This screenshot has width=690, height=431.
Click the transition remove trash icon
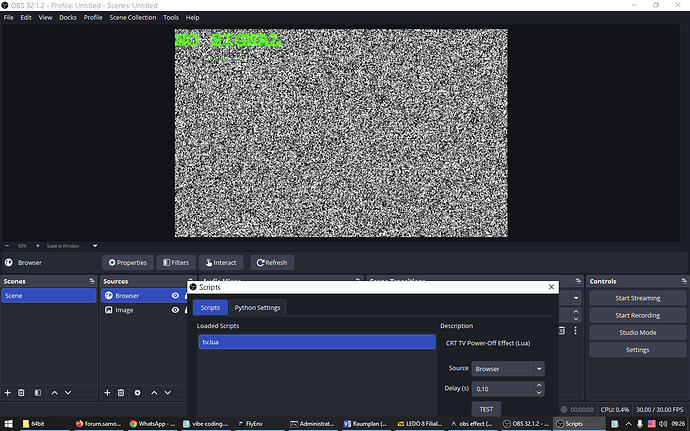562,330
